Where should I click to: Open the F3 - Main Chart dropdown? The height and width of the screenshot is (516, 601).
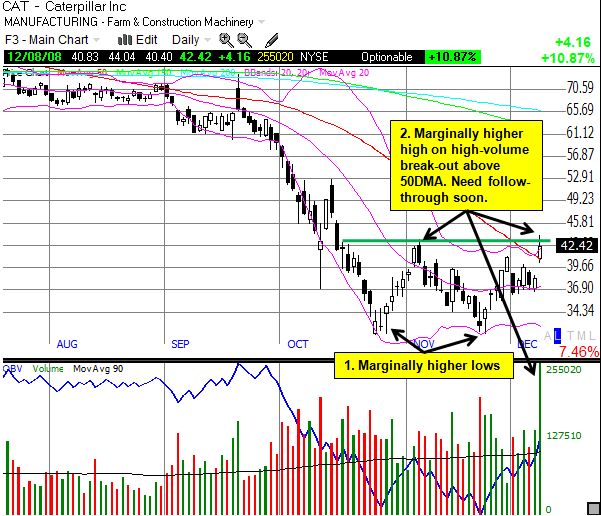coord(52,40)
